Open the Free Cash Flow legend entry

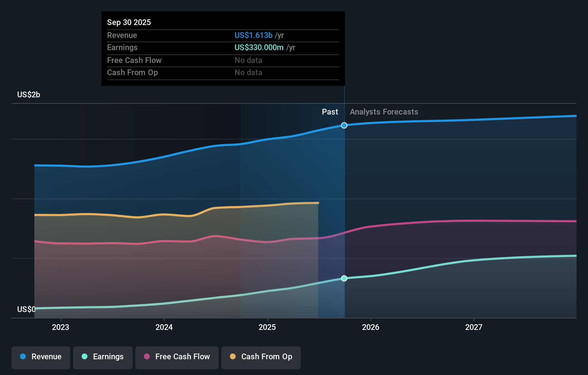pos(177,357)
